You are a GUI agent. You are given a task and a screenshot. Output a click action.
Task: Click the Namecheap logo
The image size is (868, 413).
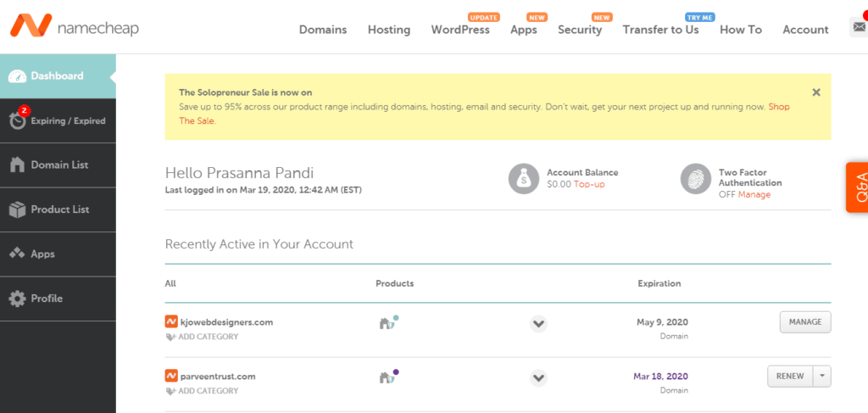74,26
